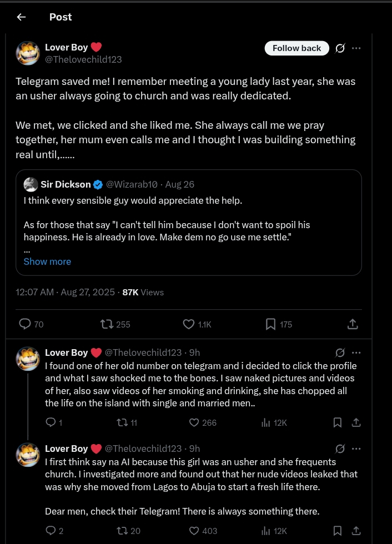Open more options on first reply
Image resolution: width=392 pixels, height=544 pixels.
(x=356, y=352)
